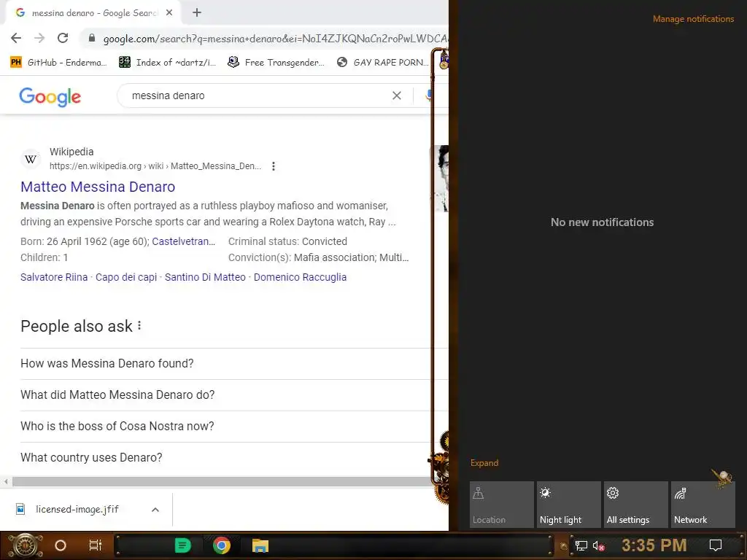Click the horizontal scrollbar track

[x=222, y=482]
